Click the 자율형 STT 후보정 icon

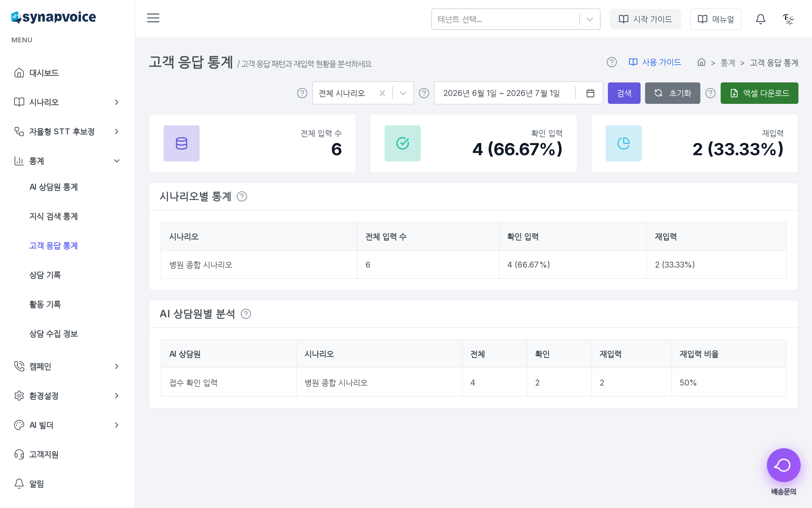19,131
